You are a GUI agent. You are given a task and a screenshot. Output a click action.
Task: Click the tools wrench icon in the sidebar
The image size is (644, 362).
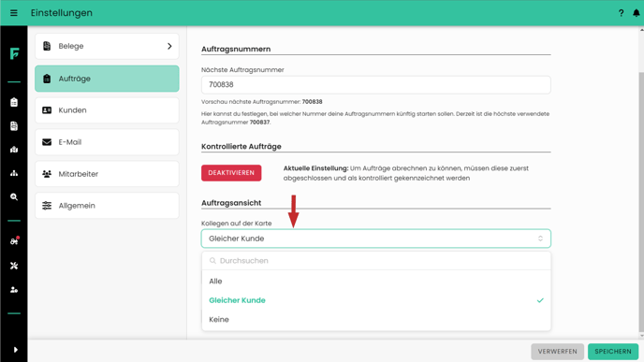pyautogui.click(x=14, y=266)
